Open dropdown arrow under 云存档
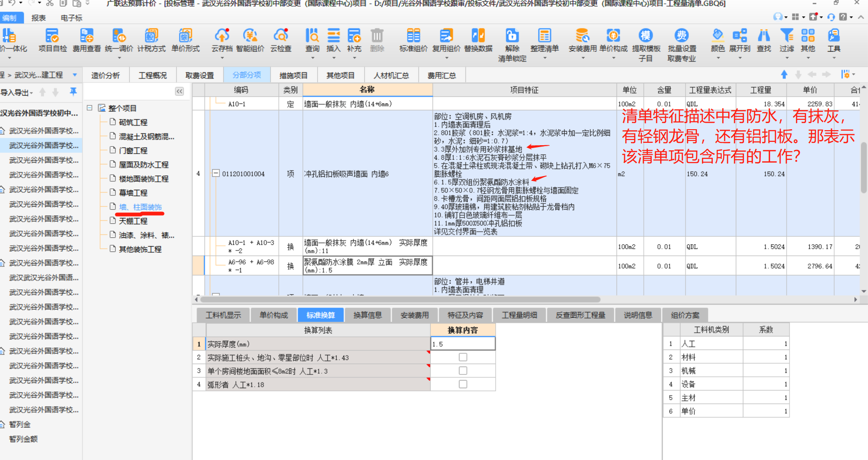 click(222, 58)
